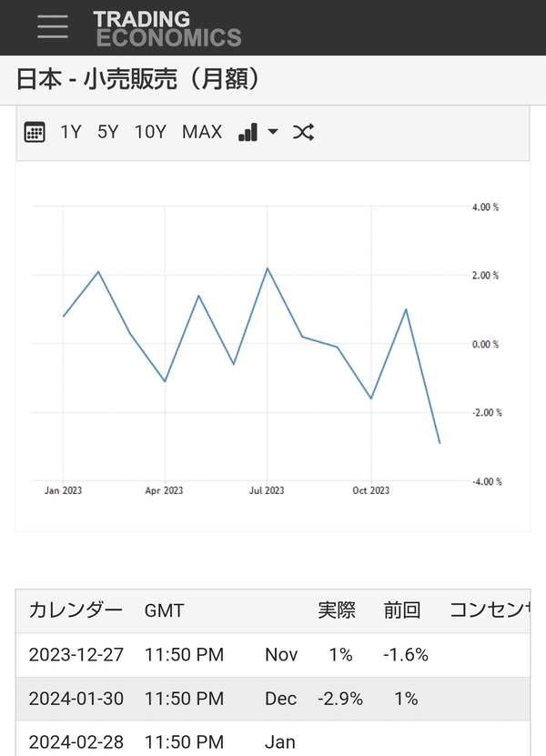546x756 pixels.
Task: Click the Trading Economics logo
Action: click(x=167, y=29)
